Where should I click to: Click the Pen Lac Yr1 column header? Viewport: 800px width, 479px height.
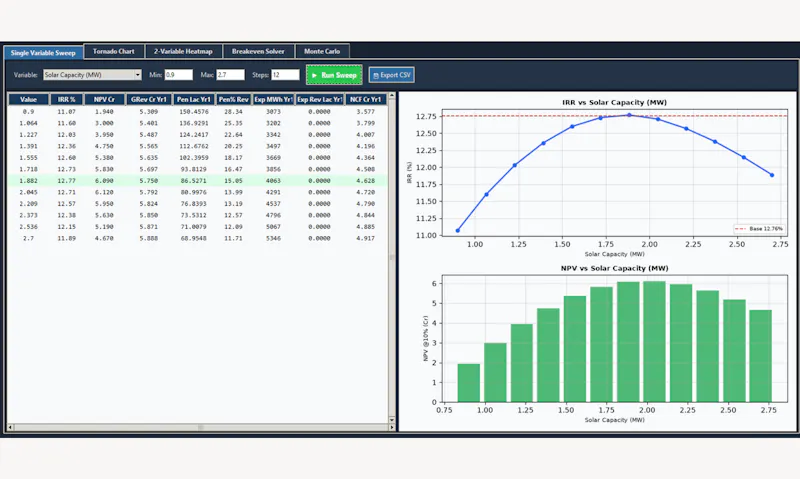pos(194,99)
